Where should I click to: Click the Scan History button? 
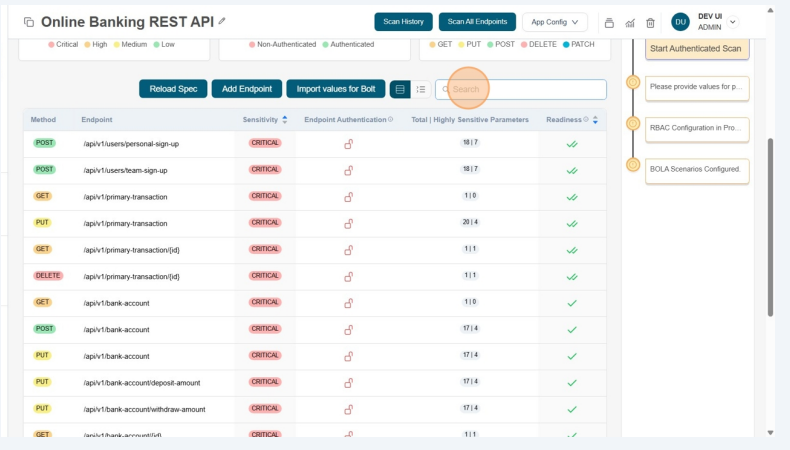pos(404,21)
